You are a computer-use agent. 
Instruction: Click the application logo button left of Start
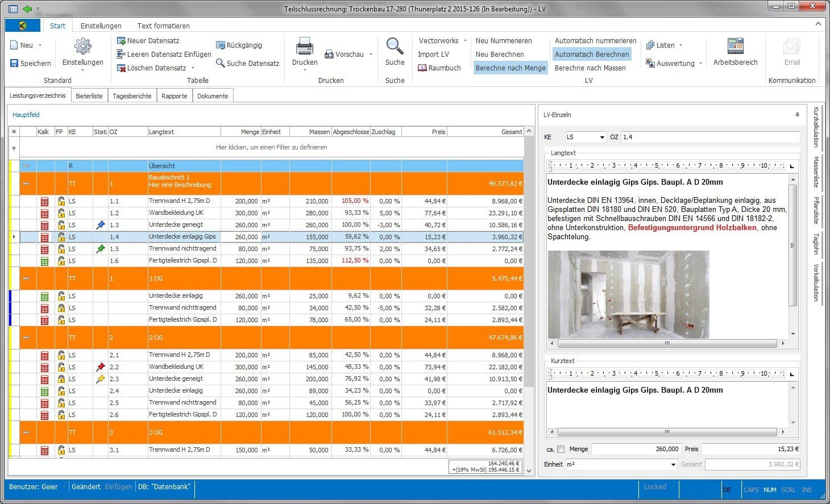pyautogui.click(x=22, y=26)
